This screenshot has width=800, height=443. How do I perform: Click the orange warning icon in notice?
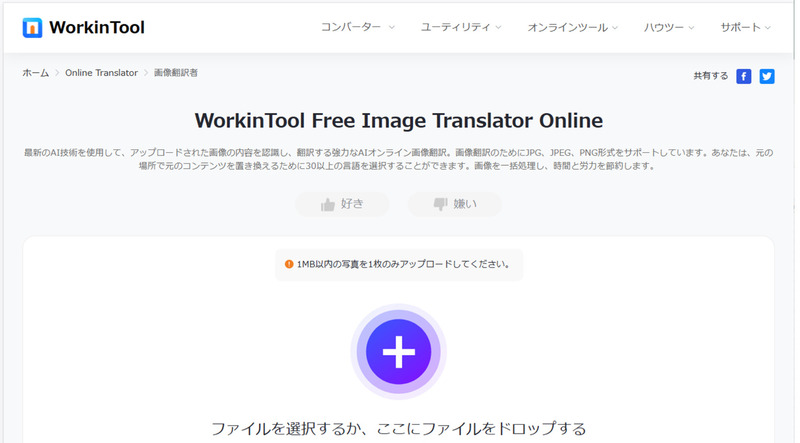pos(289,264)
